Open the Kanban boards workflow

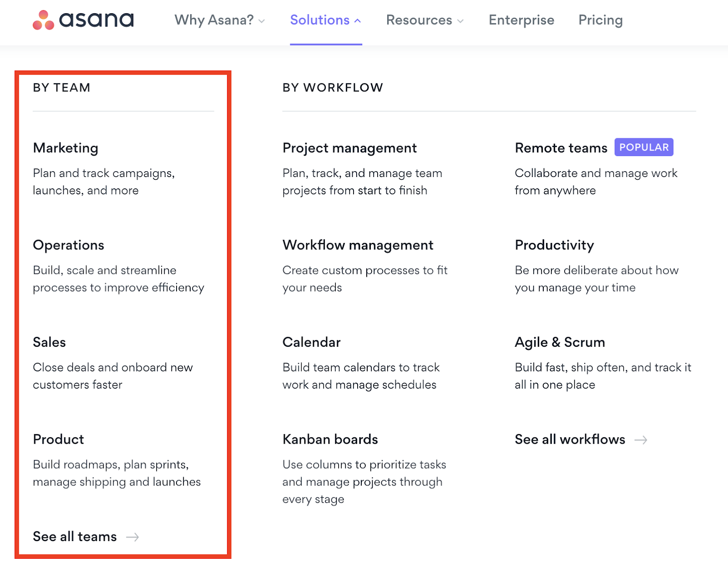[x=330, y=439]
